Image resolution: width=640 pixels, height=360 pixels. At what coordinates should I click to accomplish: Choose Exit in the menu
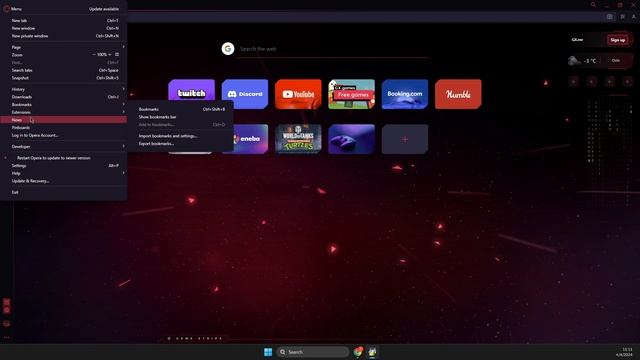click(63, 192)
